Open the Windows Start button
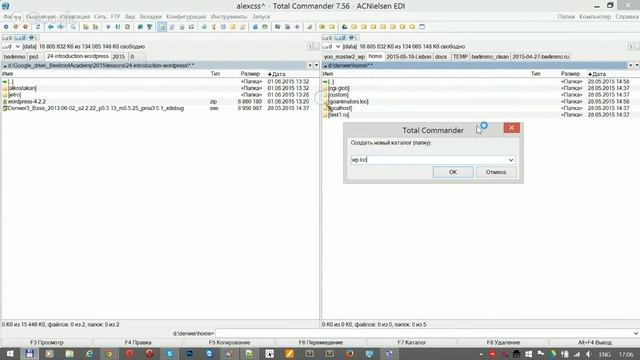The height and width of the screenshot is (360, 640). pyautogui.click(x=10, y=354)
